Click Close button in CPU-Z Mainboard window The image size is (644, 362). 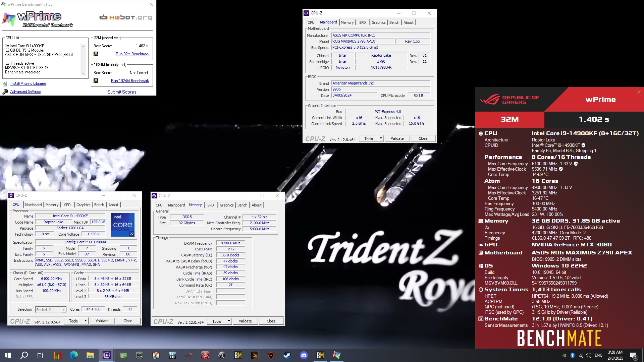click(x=423, y=138)
